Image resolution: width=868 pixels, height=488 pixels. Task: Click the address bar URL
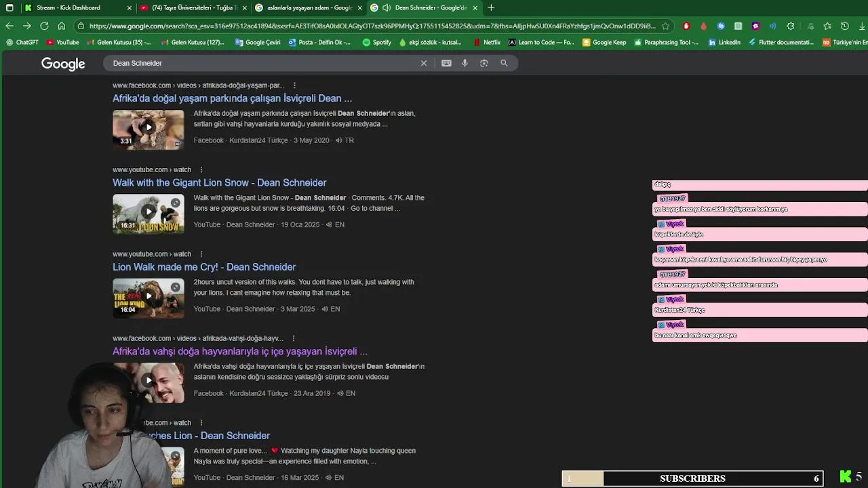(372, 26)
